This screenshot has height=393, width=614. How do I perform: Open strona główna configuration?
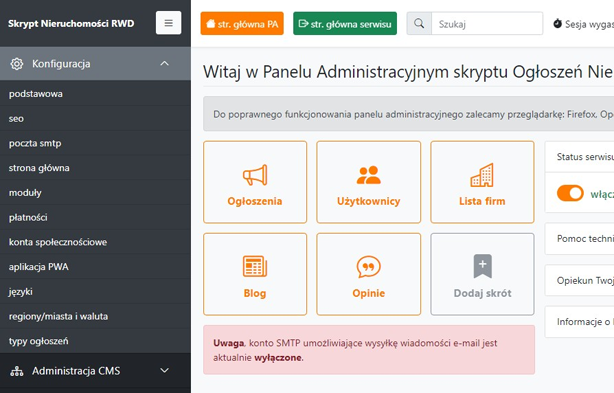[95, 168]
